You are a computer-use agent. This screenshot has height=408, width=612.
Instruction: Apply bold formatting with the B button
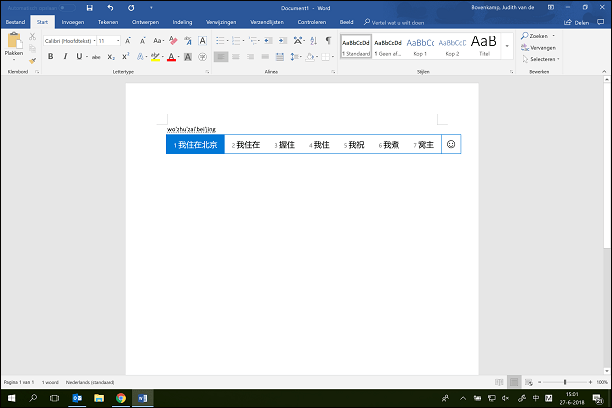[x=50, y=57]
